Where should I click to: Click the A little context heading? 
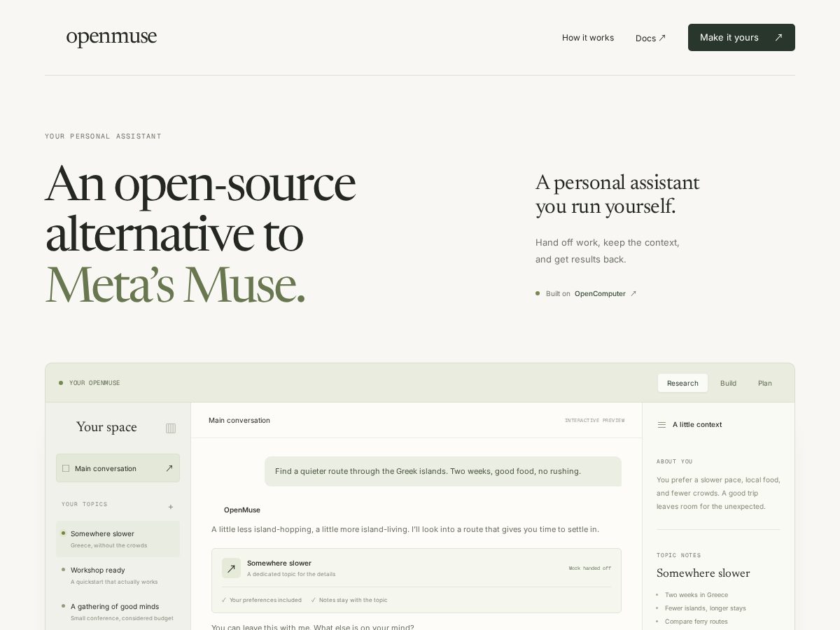[x=697, y=425]
